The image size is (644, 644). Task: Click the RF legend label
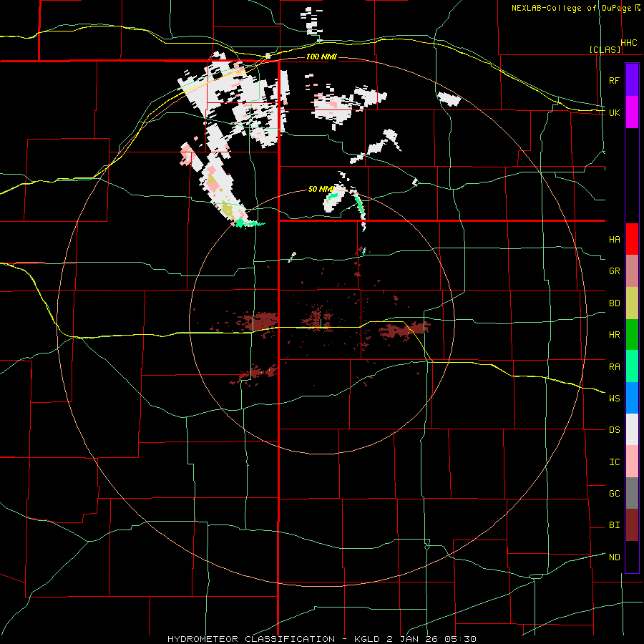click(x=614, y=80)
